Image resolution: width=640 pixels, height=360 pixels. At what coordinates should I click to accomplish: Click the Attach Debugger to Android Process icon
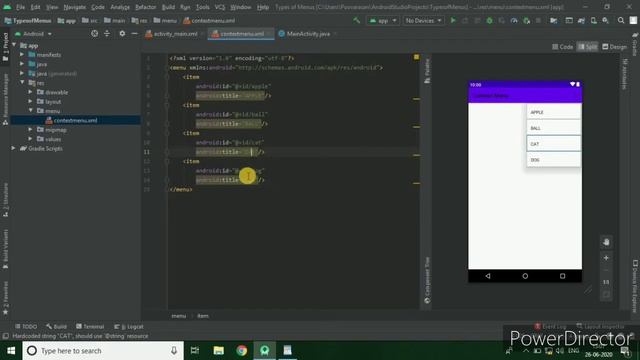click(527, 20)
